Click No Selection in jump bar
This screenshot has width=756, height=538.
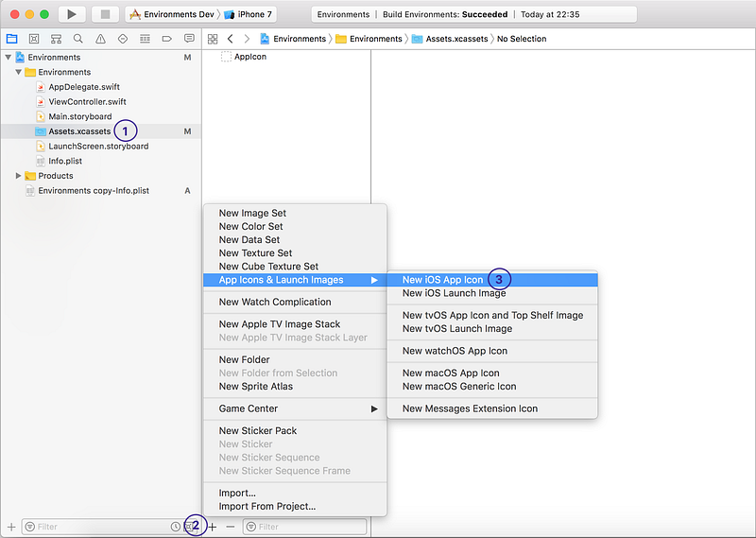(522, 39)
